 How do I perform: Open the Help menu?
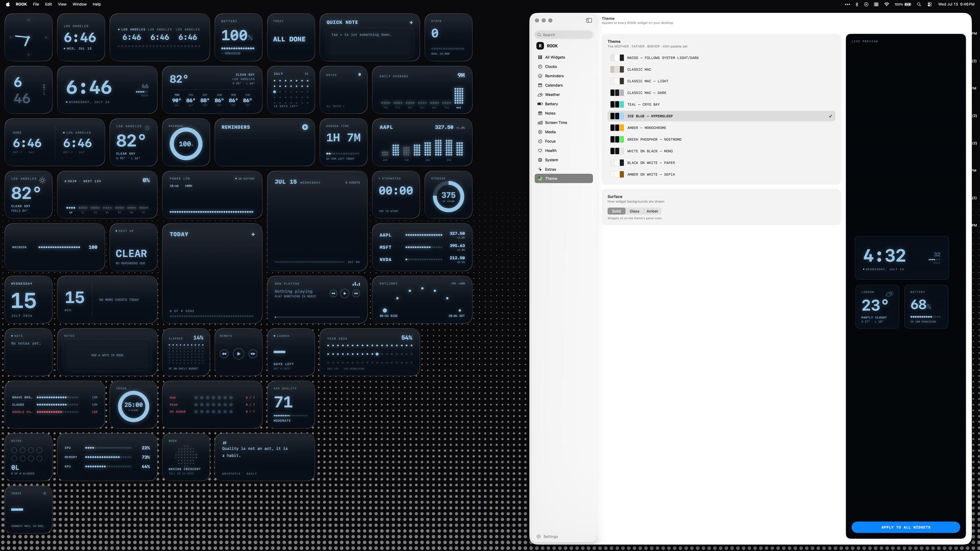(x=96, y=4)
